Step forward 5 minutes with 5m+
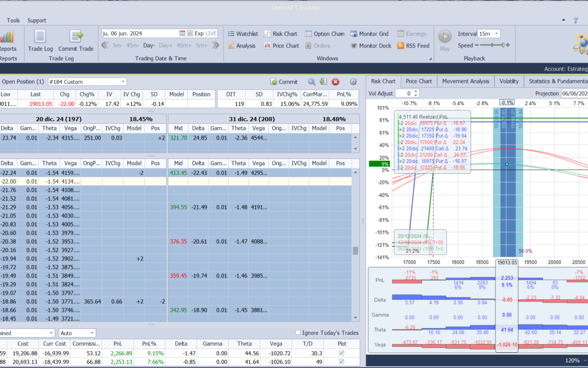 (201, 45)
